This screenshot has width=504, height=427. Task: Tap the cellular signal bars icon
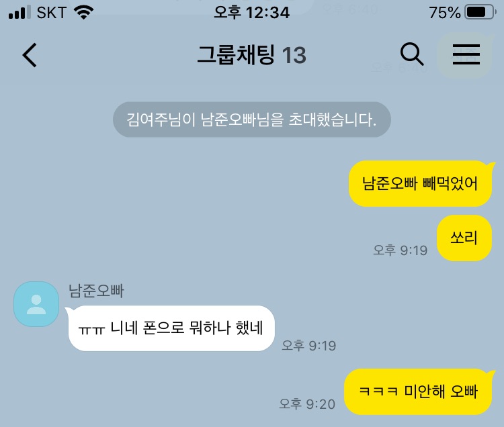coord(19,12)
